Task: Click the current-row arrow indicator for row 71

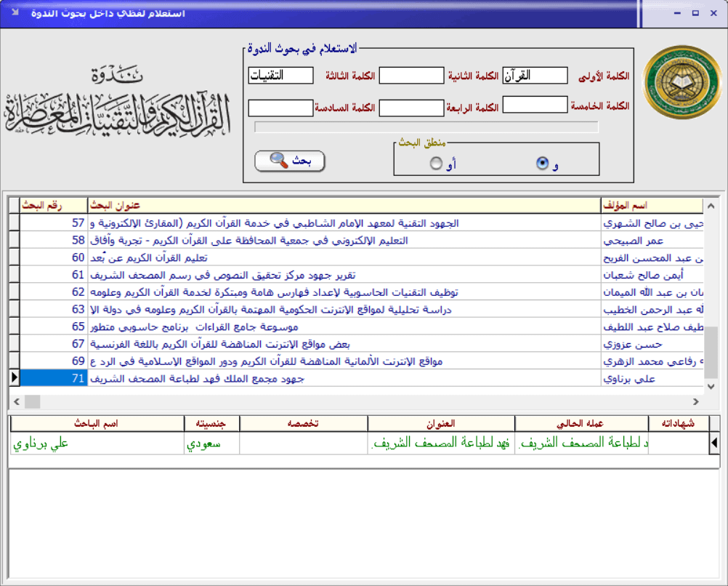Action: tap(14, 378)
